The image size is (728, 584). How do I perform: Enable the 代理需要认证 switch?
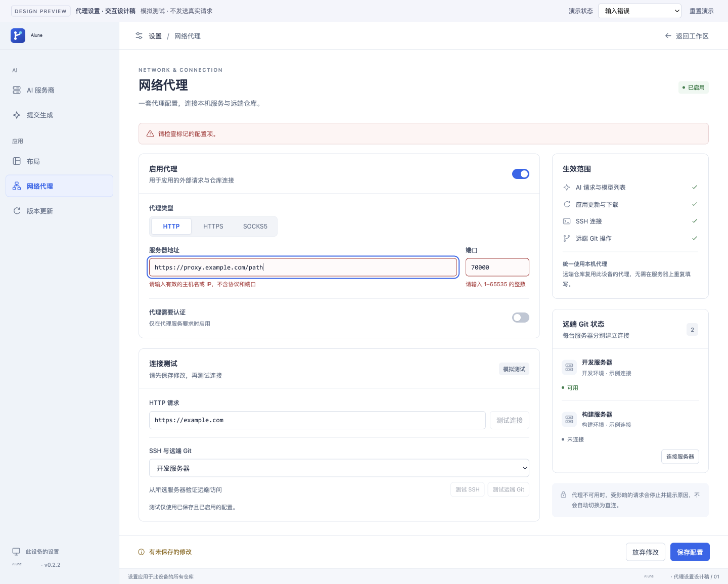click(521, 318)
